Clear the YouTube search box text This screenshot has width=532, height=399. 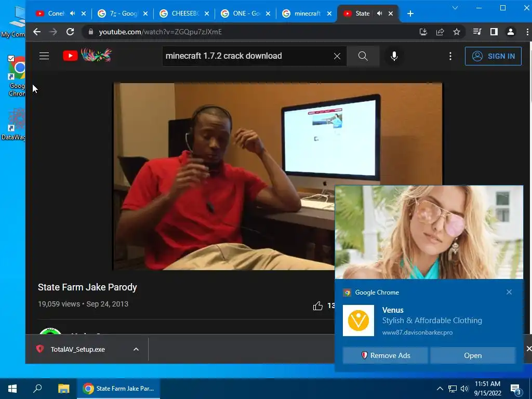(x=337, y=56)
